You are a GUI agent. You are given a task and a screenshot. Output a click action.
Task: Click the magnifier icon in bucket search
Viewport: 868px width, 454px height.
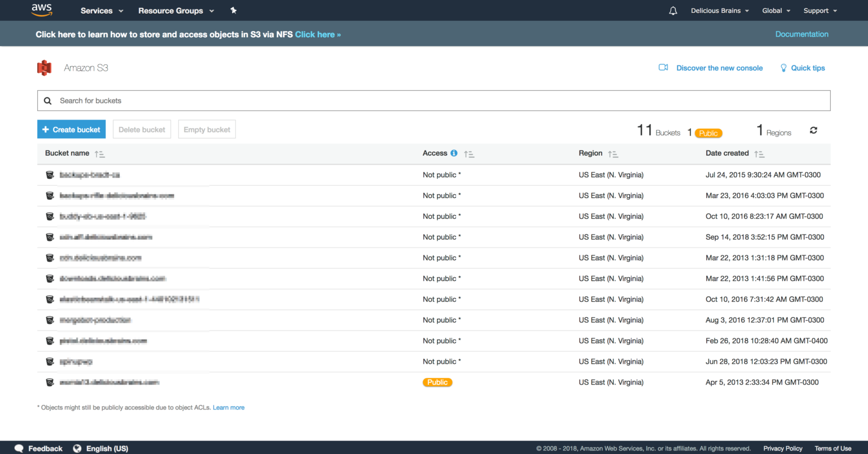pos(48,101)
